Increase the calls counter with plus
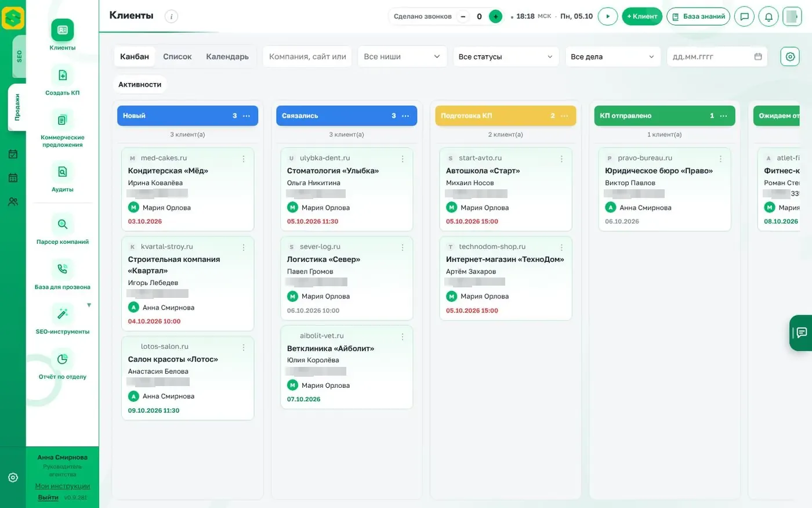This screenshot has height=508, width=812. point(495,16)
